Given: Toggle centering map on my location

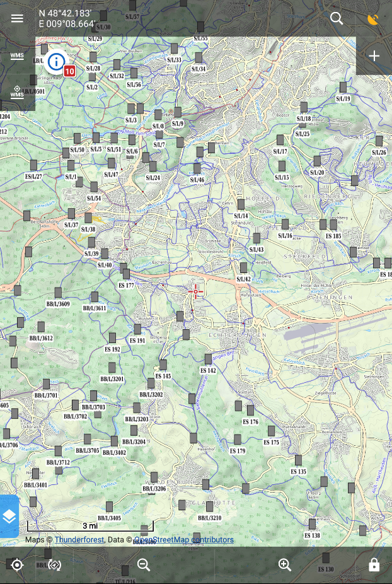Looking at the screenshot, I should coord(17,565).
